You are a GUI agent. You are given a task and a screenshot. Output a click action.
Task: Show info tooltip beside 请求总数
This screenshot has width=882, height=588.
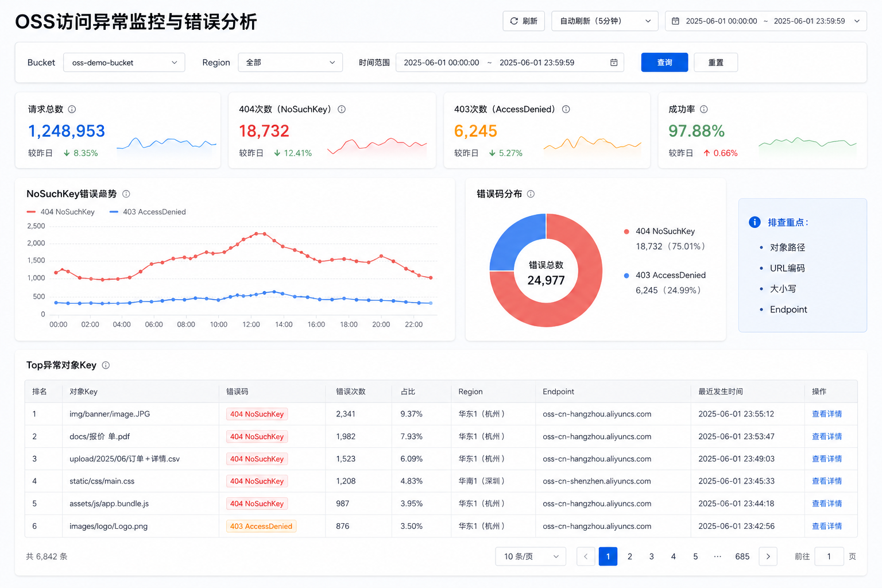pyautogui.click(x=72, y=109)
